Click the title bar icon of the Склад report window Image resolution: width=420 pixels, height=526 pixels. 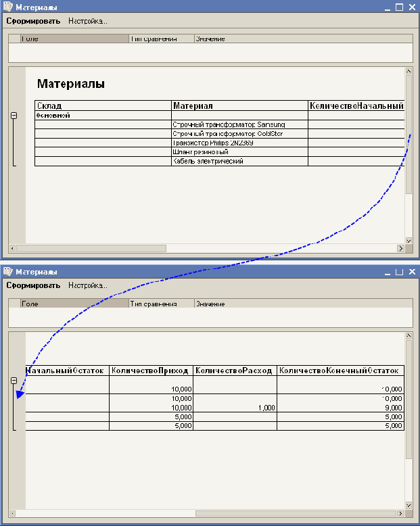[x=7, y=7]
